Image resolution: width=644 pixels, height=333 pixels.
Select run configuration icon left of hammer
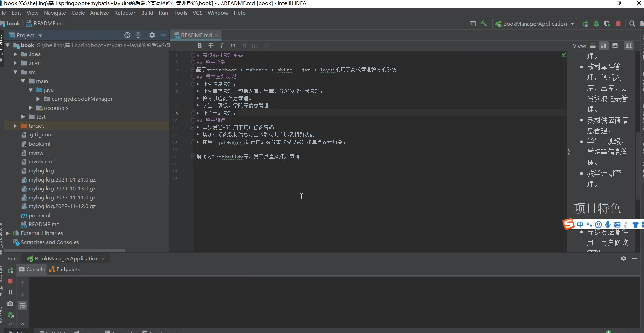click(473, 24)
